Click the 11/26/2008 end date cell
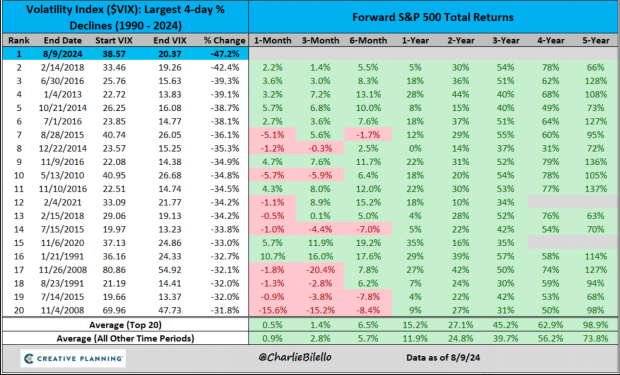The width and height of the screenshot is (620, 375). click(62, 270)
